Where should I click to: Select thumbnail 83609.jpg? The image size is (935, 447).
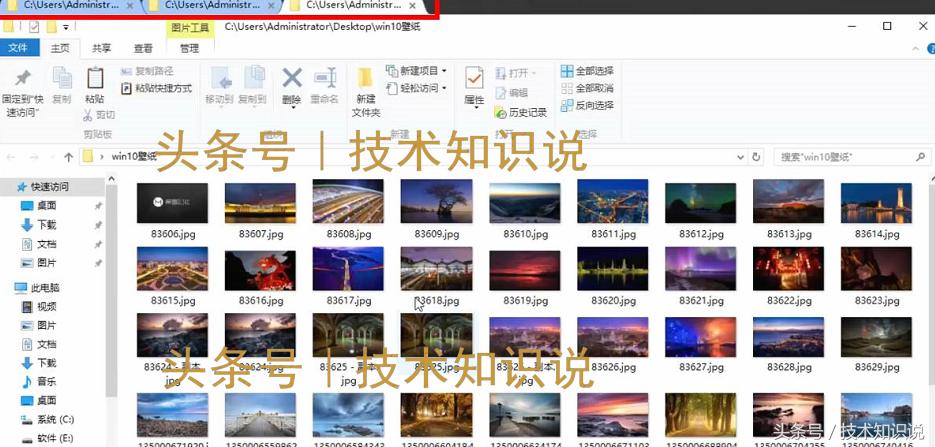tap(436, 201)
